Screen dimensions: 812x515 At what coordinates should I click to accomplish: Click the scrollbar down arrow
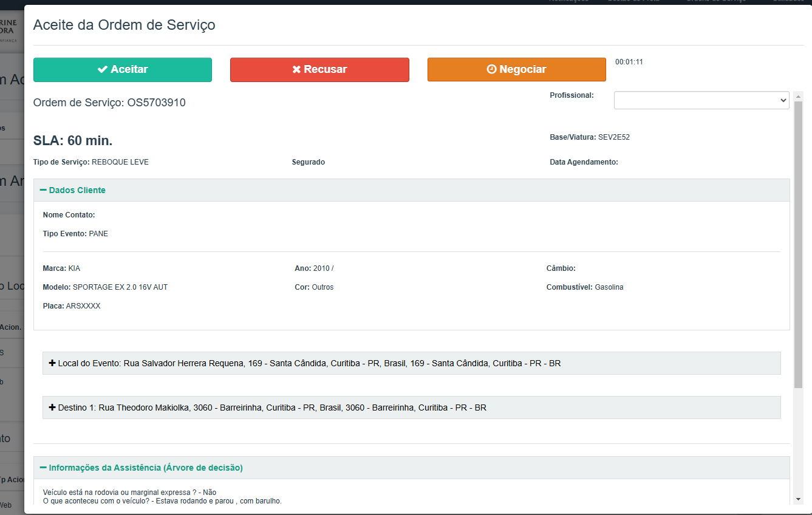click(798, 499)
